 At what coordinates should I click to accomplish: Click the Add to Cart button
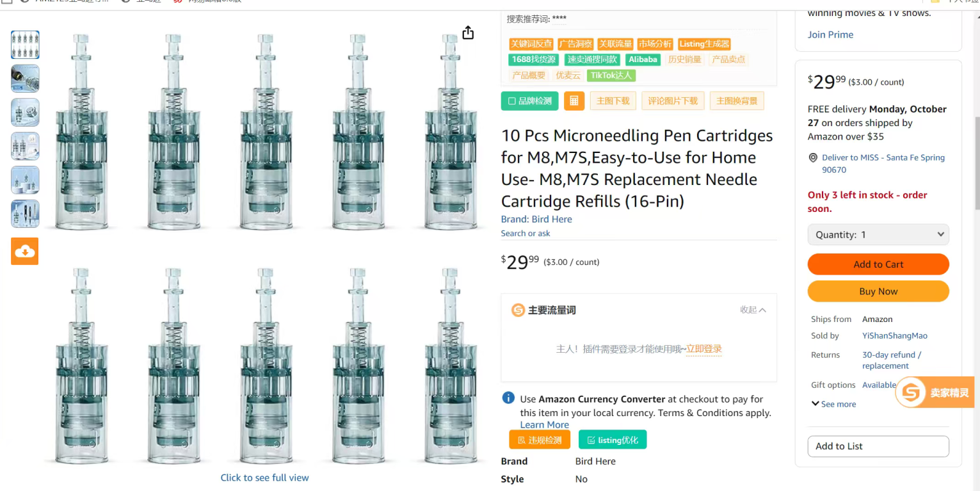click(x=878, y=264)
